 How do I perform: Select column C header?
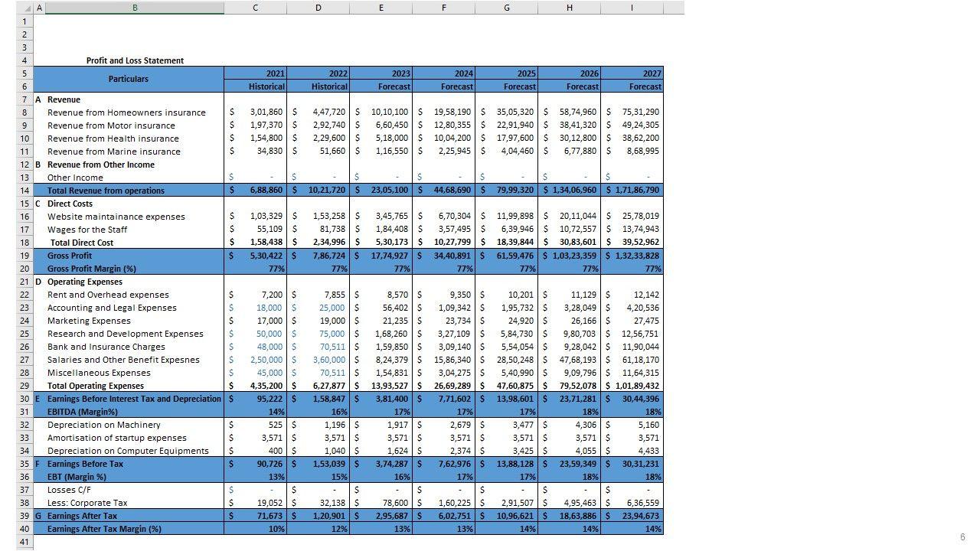click(x=255, y=8)
